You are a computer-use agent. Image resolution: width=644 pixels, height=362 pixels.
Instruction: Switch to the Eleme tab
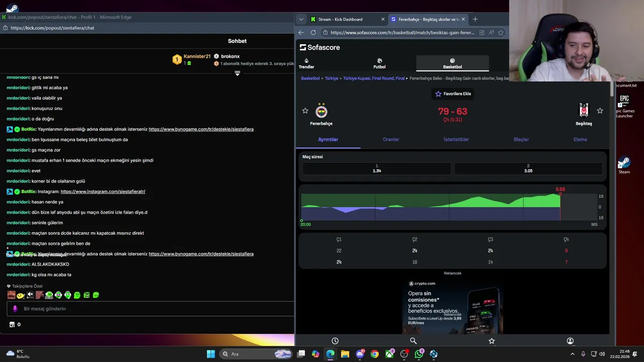coord(580,139)
